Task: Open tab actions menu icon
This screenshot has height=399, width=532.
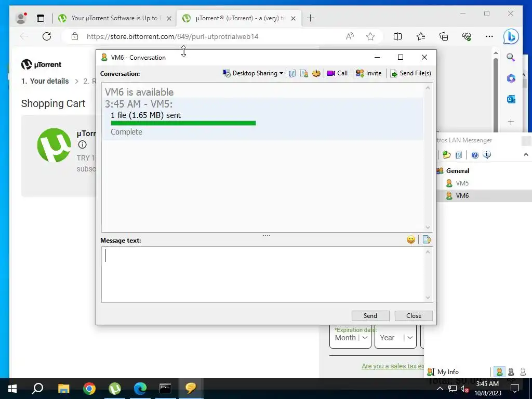Action: tap(41, 18)
